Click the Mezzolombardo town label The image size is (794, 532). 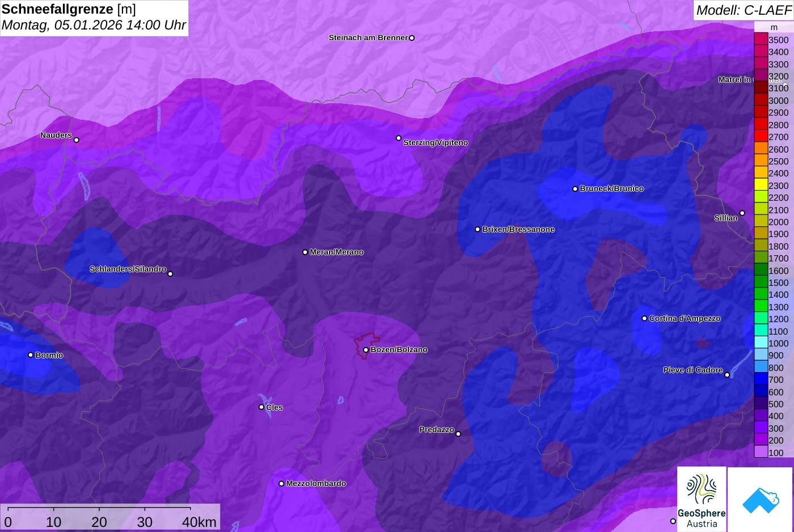coord(316,484)
